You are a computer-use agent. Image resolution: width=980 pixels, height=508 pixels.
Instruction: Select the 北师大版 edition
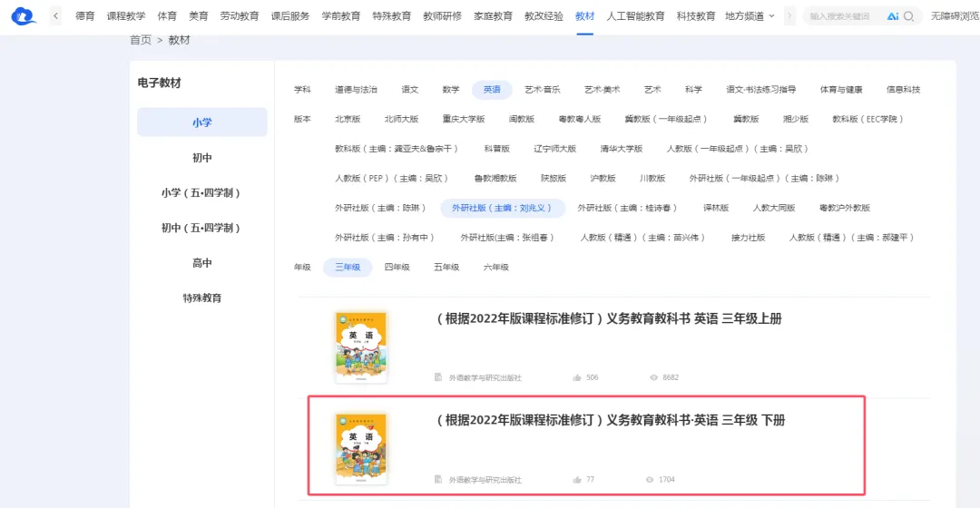click(x=401, y=119)
